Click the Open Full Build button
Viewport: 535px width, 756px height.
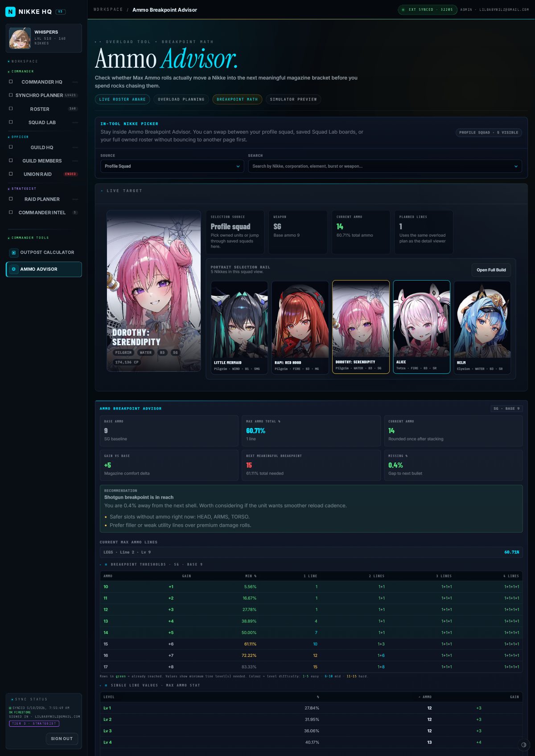(x=491, y=270)
